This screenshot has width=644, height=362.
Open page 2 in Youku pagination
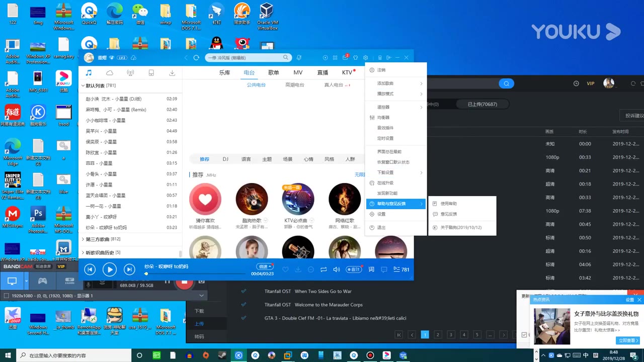pos(438,334)
